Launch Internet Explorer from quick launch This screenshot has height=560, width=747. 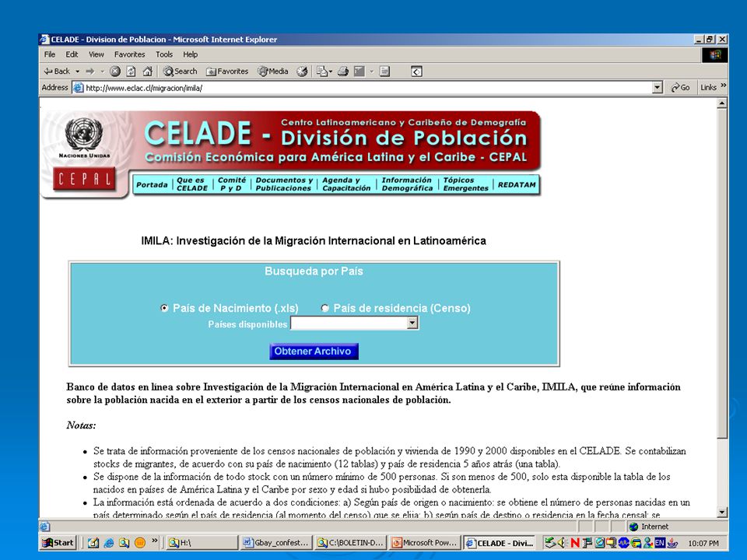109,542
